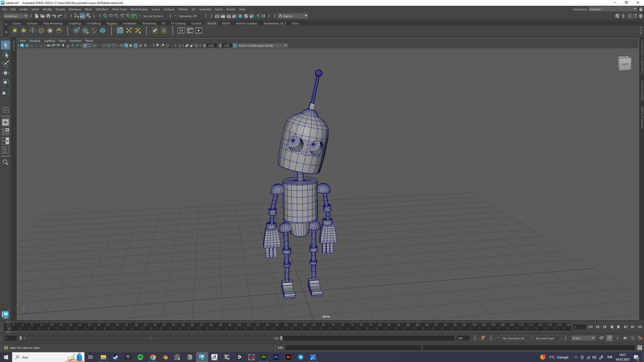644x362 pixels.
Task: Create an Arnold skydome light from shelf
Action: click(41, 31)
